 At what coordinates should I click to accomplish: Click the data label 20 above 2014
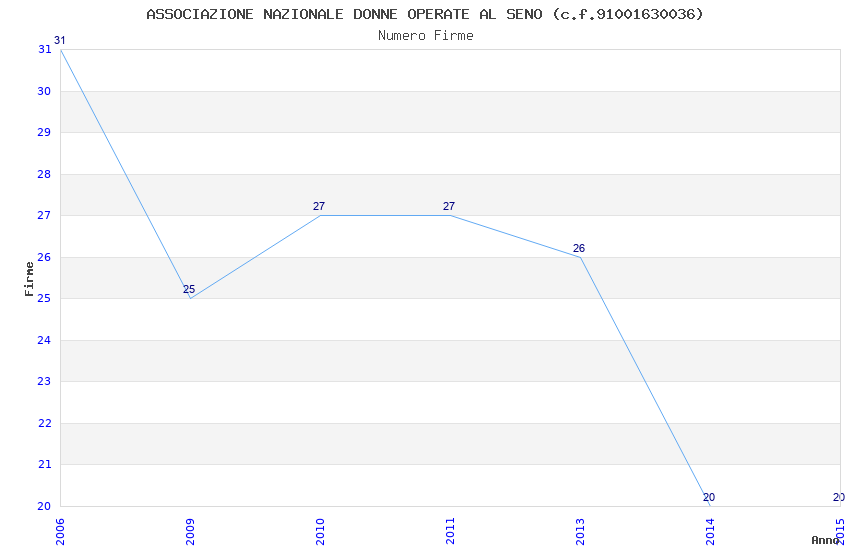(709, 497)
